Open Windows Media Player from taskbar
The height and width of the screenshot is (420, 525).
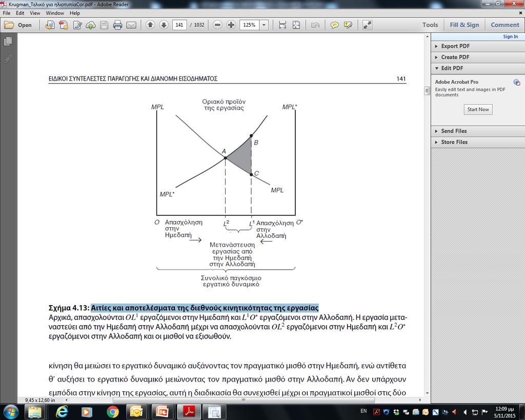coord(86,412)
